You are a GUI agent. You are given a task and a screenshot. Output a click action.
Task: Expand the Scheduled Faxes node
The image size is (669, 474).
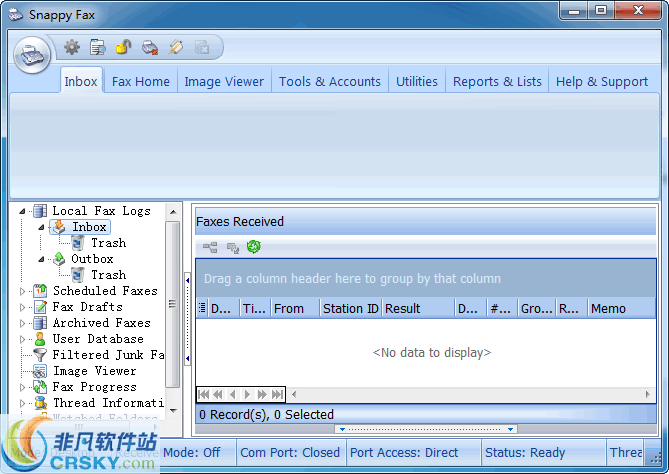(22, 291)
